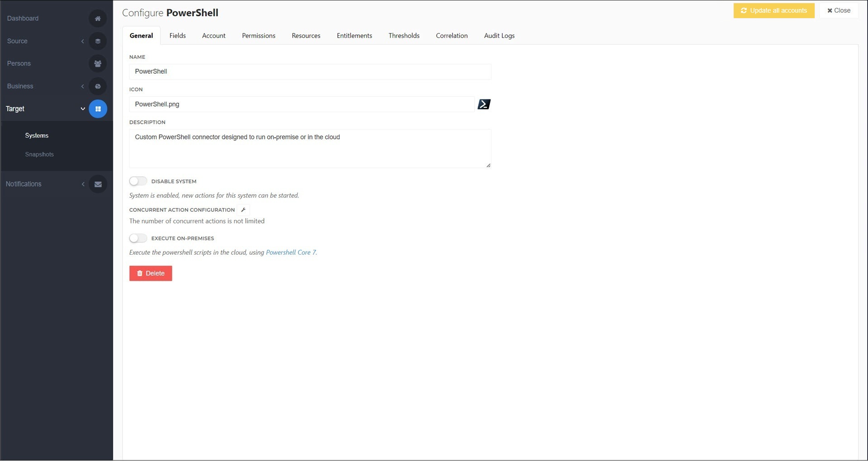The height and width of the screenshot is (461, 868).
Task: Select the Correlation tab
Action: (x=452, y=36)
